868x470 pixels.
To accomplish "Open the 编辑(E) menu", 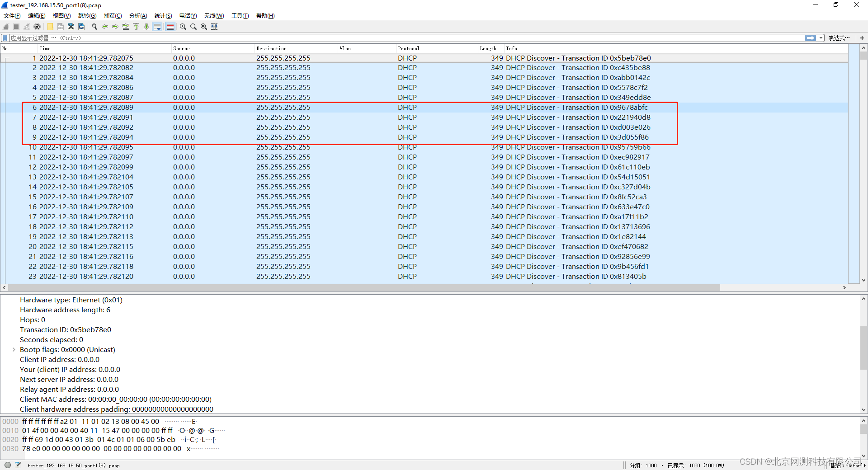I will [x=37, y=16].
